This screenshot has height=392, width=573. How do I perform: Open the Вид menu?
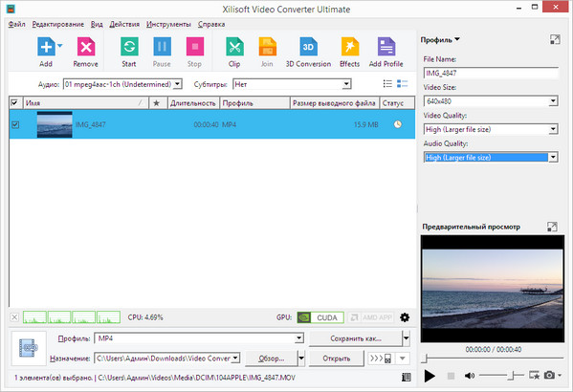(97, 25)
